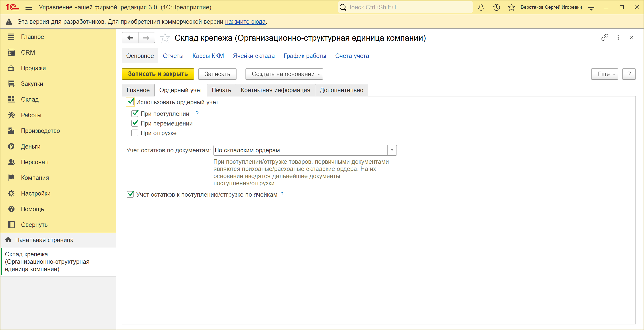Go back with the left arrow button
Screen dimensions: 644x330
(x=130, y=38)
